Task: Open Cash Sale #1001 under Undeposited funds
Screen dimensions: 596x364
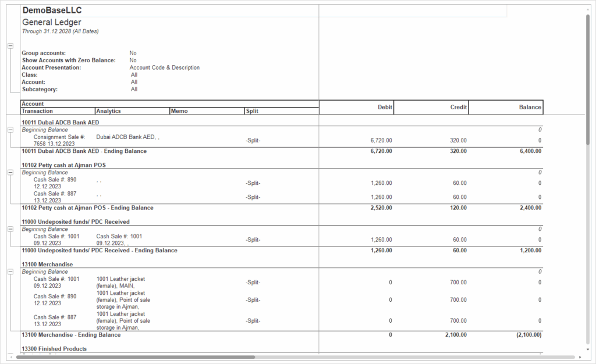Action: click(x=56, y=240)
